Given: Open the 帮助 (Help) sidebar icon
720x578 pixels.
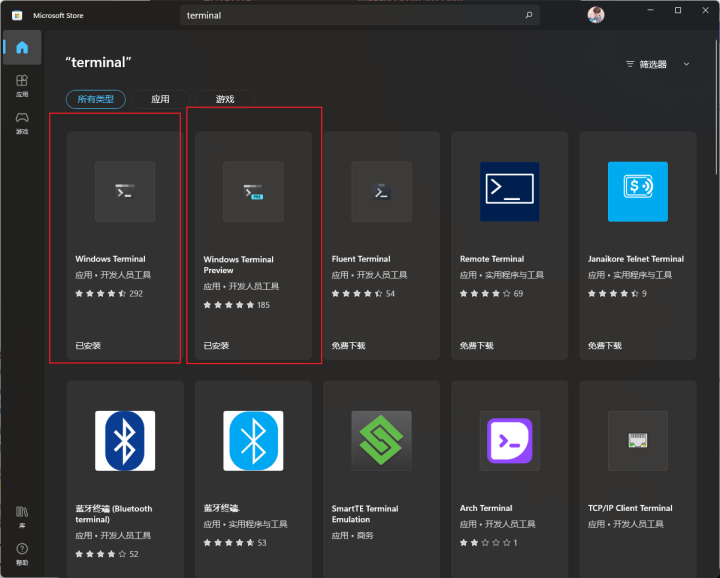Looking at the screenshot, I should click(22, 552).
